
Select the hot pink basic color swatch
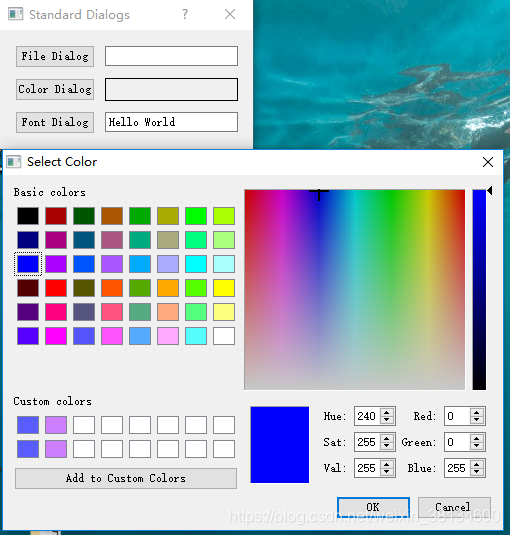click(56, 312)
